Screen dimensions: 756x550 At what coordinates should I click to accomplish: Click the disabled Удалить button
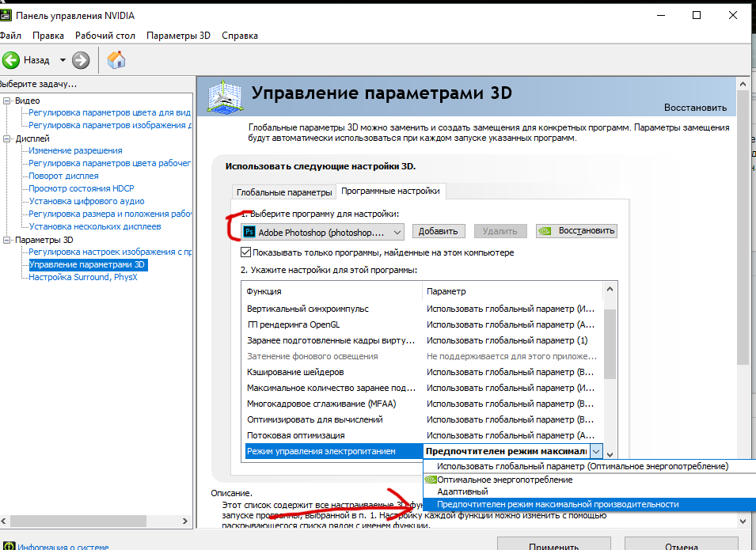pyautogui.click(x=500, y=231)
